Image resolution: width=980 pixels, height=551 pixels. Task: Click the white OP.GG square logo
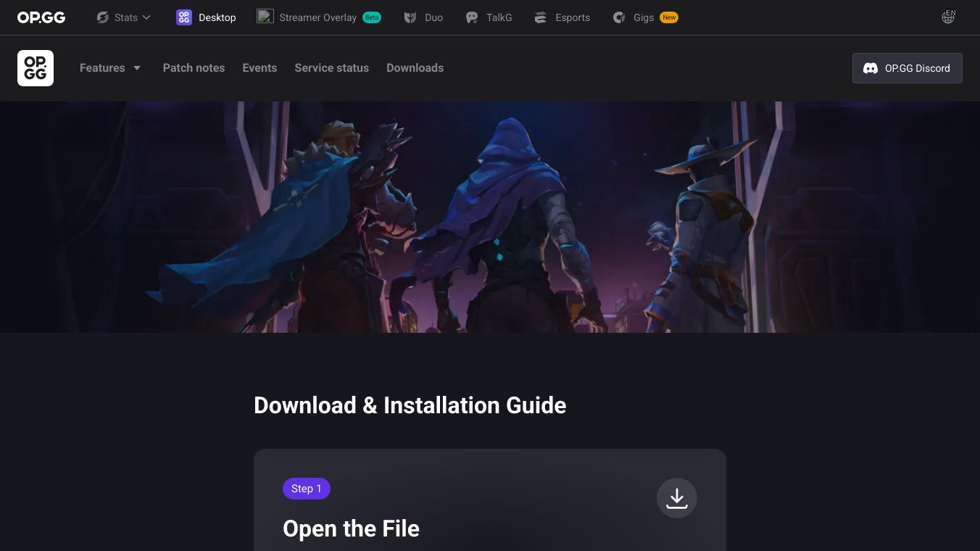click(36, 68)
